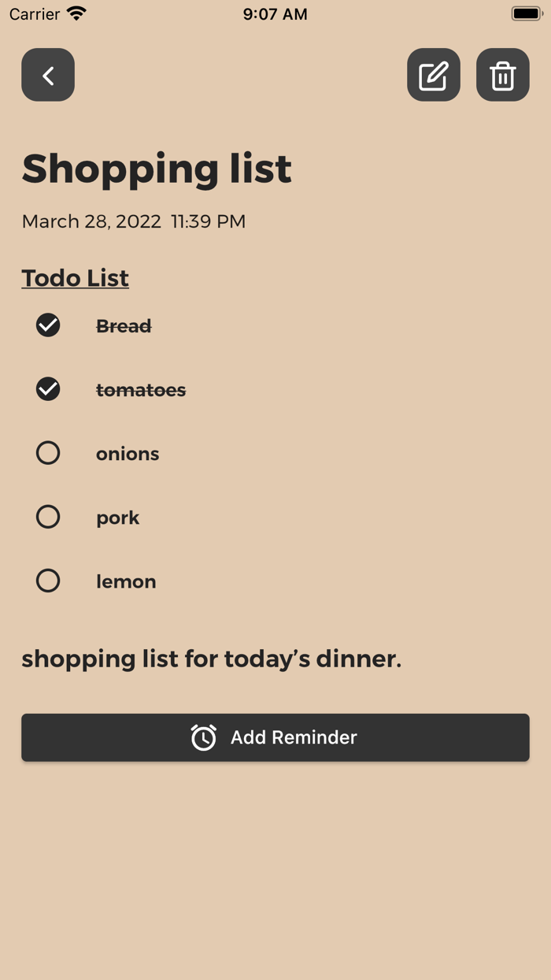Tap the shopping list description text
This screenshot has height=980, width=551.
coord(211,659)
